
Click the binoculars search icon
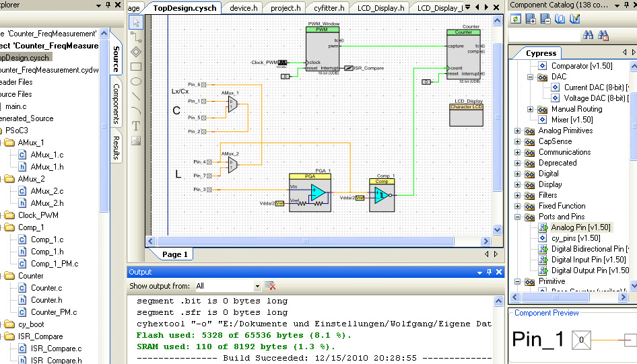pyautogui.click(x=588, y=35)
